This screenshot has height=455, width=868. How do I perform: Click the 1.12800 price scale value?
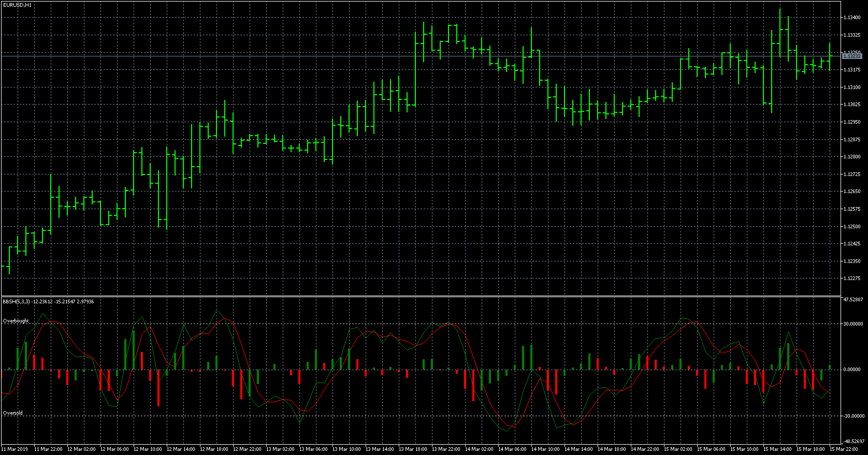(852, 157)
